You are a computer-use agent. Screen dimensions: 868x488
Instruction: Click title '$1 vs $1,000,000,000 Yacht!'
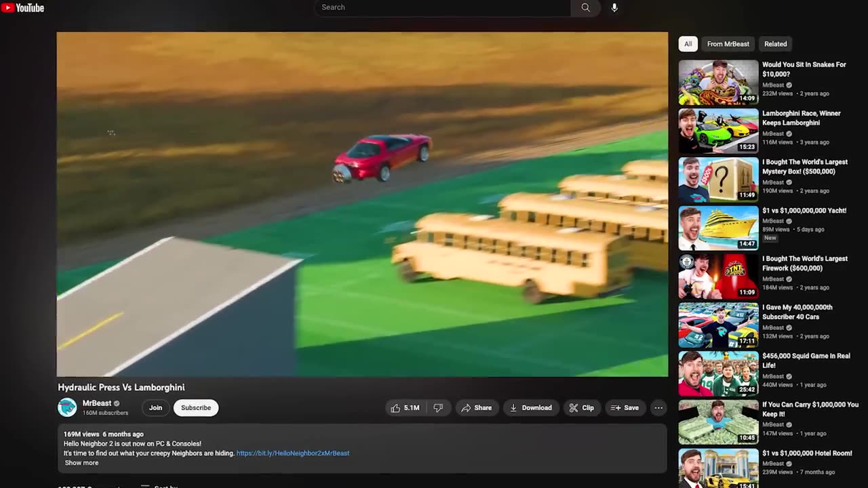(x=804, y=211)
